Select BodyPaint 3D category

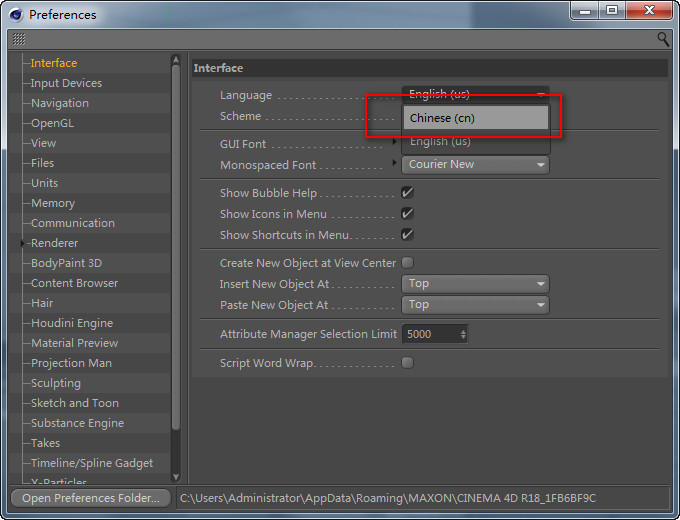[66, 263]
